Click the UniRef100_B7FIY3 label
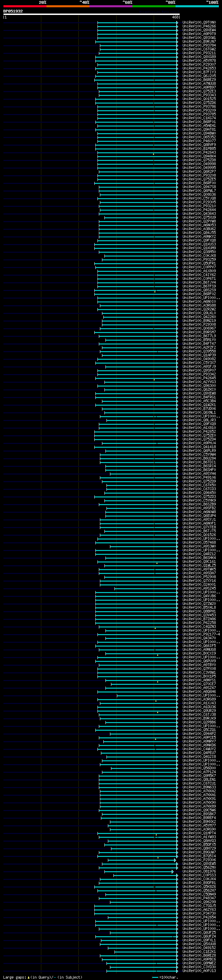The image size is (222, 980). pyautogui.click(x=199, y=72)
